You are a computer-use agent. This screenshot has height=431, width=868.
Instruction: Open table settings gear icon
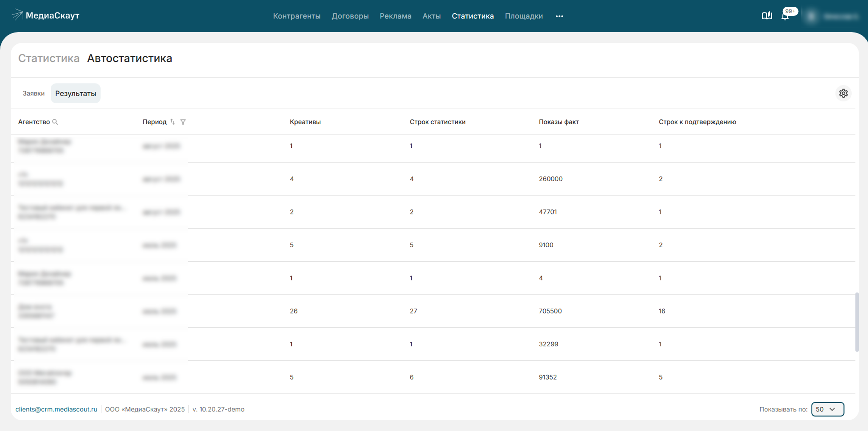[x=843, y=93]
